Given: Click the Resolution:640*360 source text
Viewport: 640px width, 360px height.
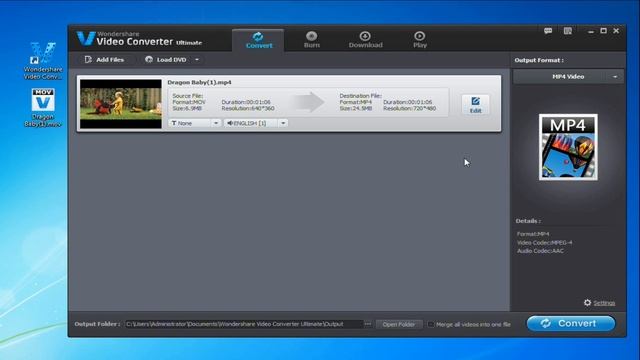Looking at the screenshot, I should click(x=248, y=109).
